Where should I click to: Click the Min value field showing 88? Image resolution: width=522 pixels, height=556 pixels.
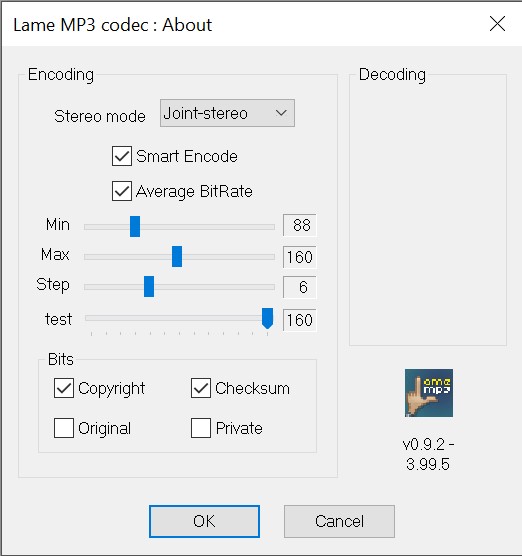pyautogui.click(x=300, y=225)
